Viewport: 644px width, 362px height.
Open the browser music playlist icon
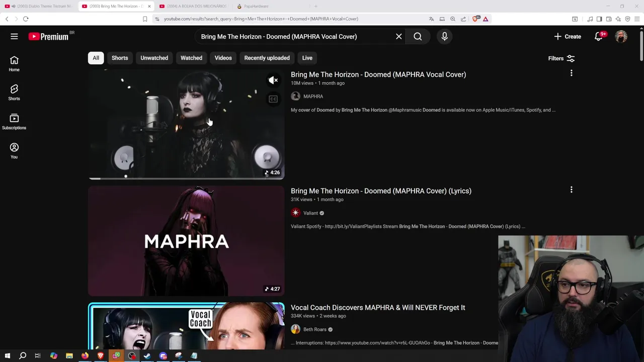tap(590, 19)
